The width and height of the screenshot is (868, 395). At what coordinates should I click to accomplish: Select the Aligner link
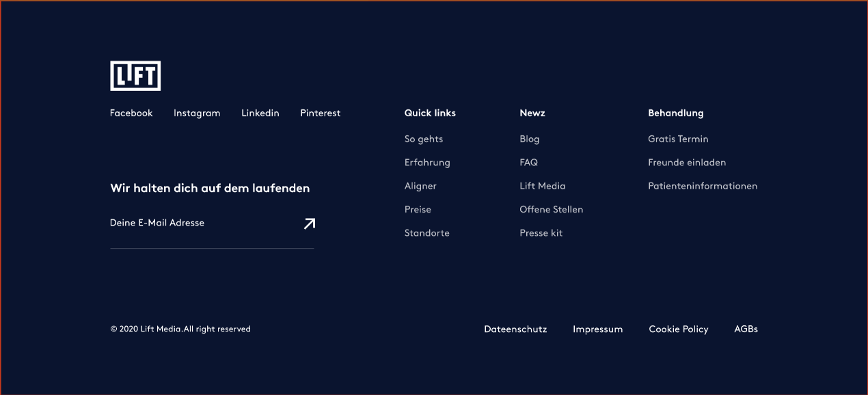(420, 186)
